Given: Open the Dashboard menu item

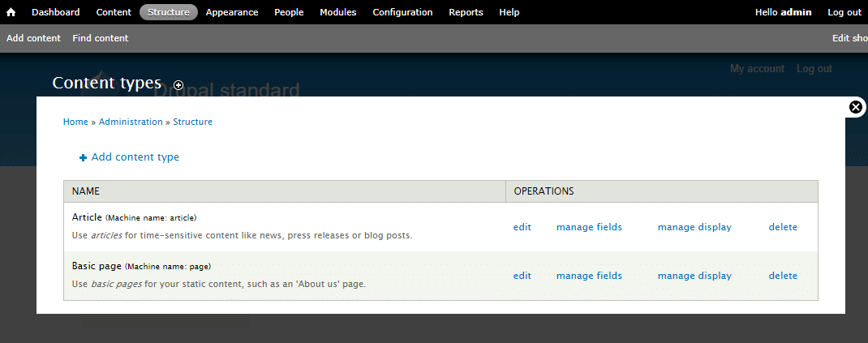Looking at the screenshot, I should [x=55, y=12].
